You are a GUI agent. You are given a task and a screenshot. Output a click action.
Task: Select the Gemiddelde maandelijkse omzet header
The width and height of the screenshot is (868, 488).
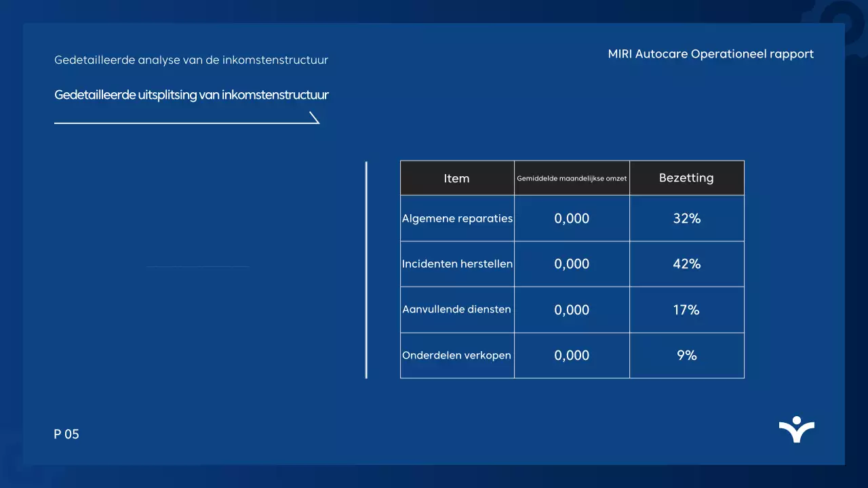click(572, 178)
